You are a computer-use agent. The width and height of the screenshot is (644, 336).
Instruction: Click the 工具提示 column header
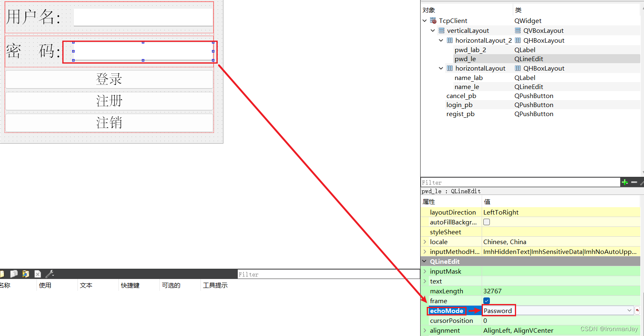pyautogui.click(x=215, y=285)
